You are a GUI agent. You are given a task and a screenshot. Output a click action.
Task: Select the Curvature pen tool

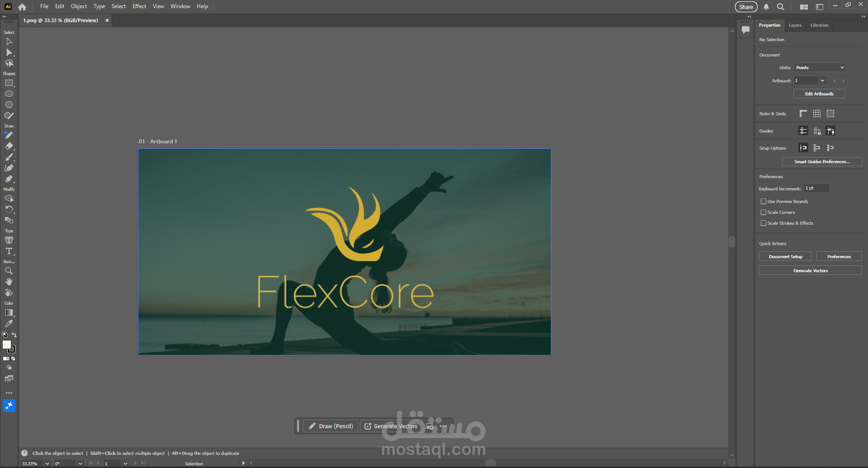tap(9, 168)
